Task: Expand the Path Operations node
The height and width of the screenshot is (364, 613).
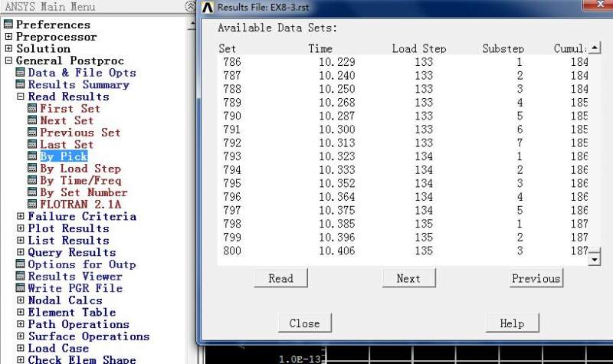Action: [21, 324]
